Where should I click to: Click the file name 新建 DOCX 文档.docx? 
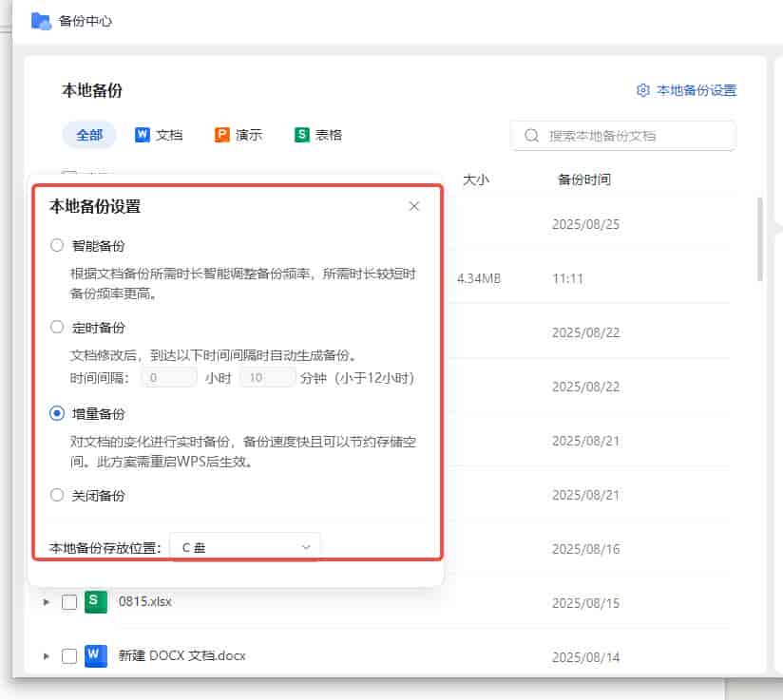click(x=181, y=655)
